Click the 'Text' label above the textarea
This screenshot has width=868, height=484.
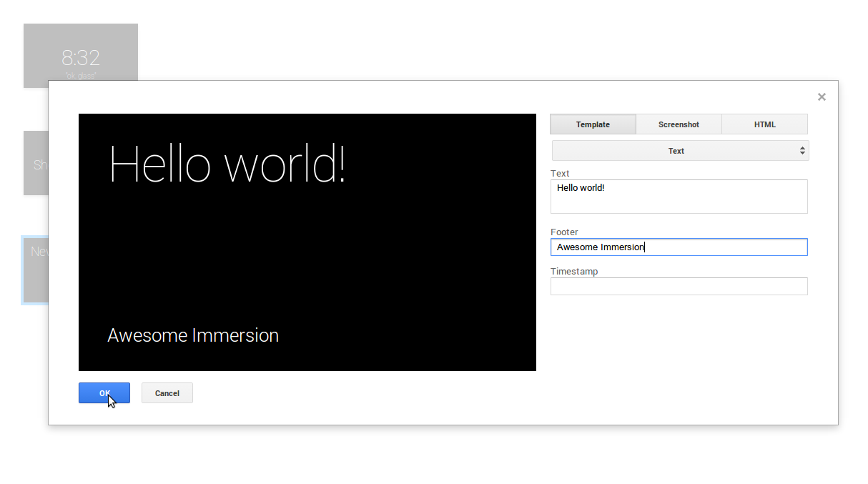[560, 174]
